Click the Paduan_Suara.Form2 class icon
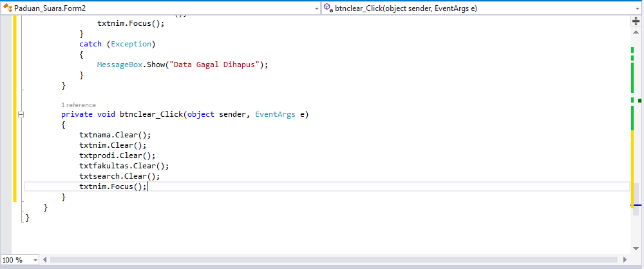 point(7,8)
